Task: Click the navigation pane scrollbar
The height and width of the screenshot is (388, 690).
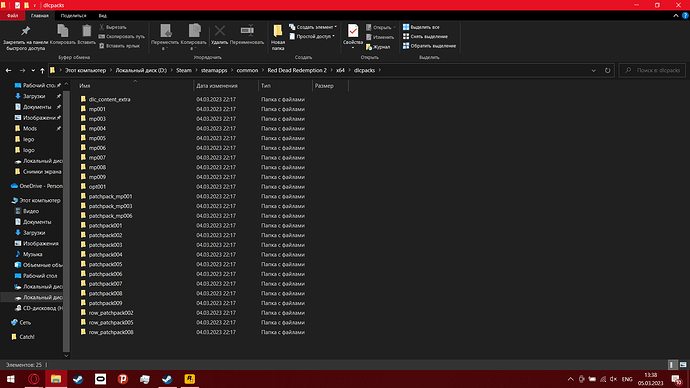Action: [66, 220]
